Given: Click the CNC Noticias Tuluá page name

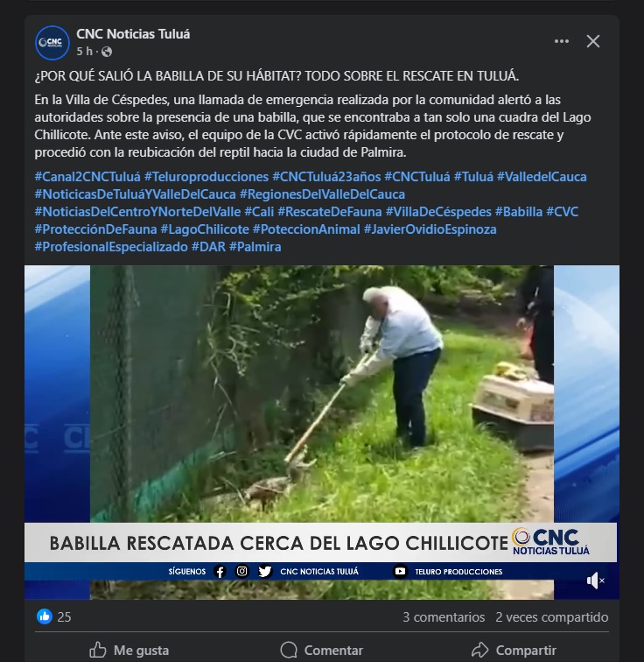Looking at the screenshot, I should coord(133,34).
